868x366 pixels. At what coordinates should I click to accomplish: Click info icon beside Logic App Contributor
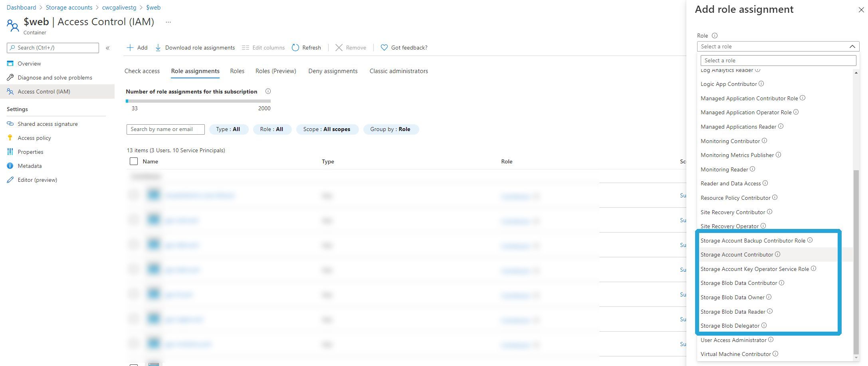761,84
